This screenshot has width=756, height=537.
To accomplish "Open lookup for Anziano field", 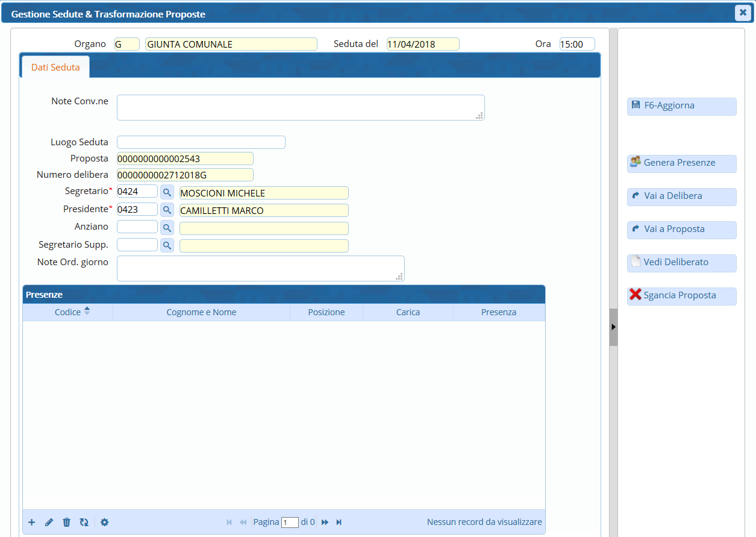I will 167,228.
